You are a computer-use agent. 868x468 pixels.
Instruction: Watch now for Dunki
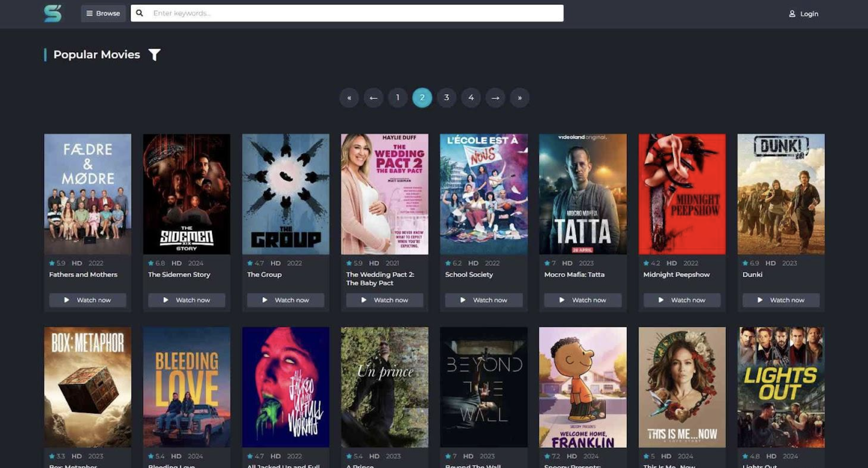point(781,300)
